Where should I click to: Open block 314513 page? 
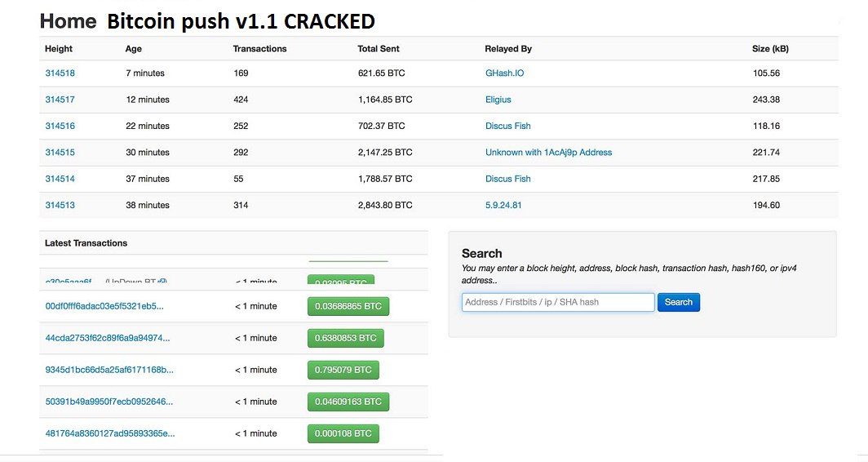coord(60,205)
